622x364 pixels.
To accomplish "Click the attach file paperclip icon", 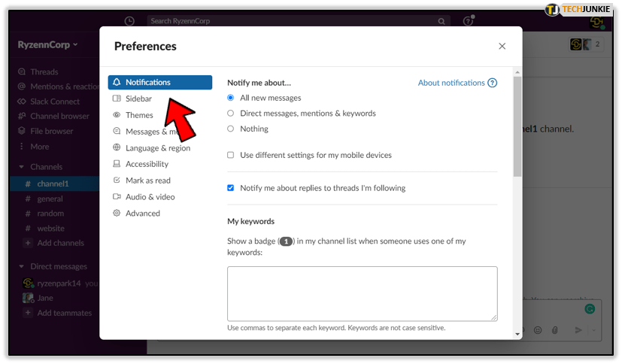I will pyautogui.click(x=554, y=330).
